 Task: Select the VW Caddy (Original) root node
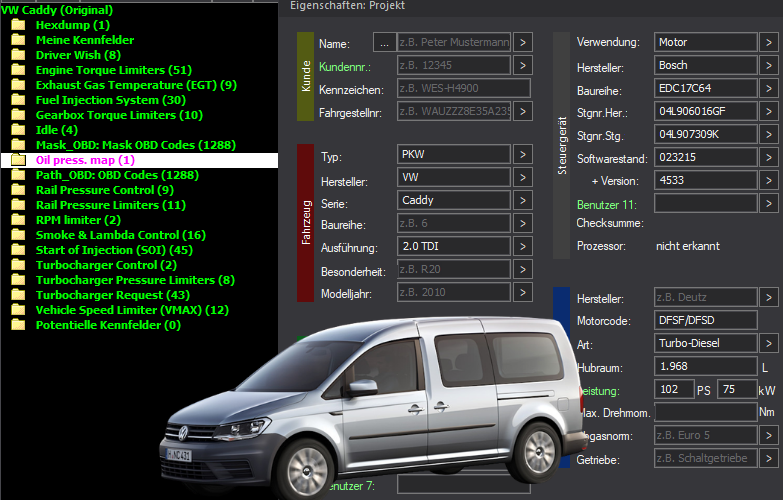click(57, 10)
